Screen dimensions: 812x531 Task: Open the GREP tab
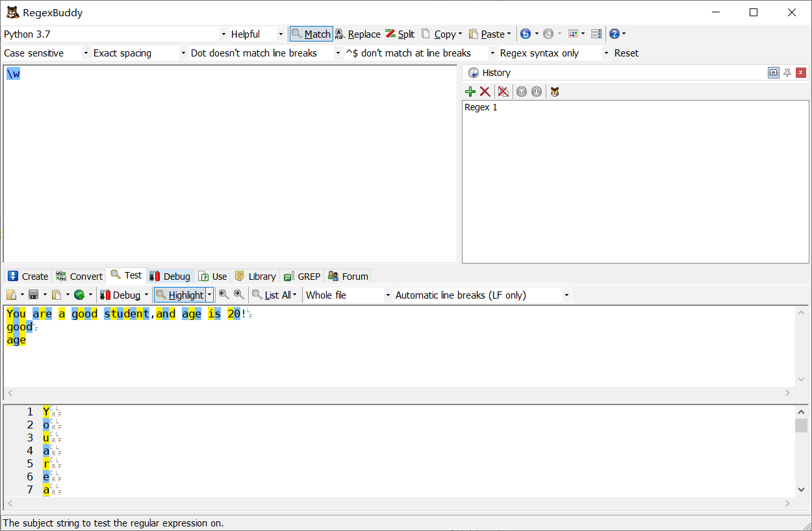[302, 276]
